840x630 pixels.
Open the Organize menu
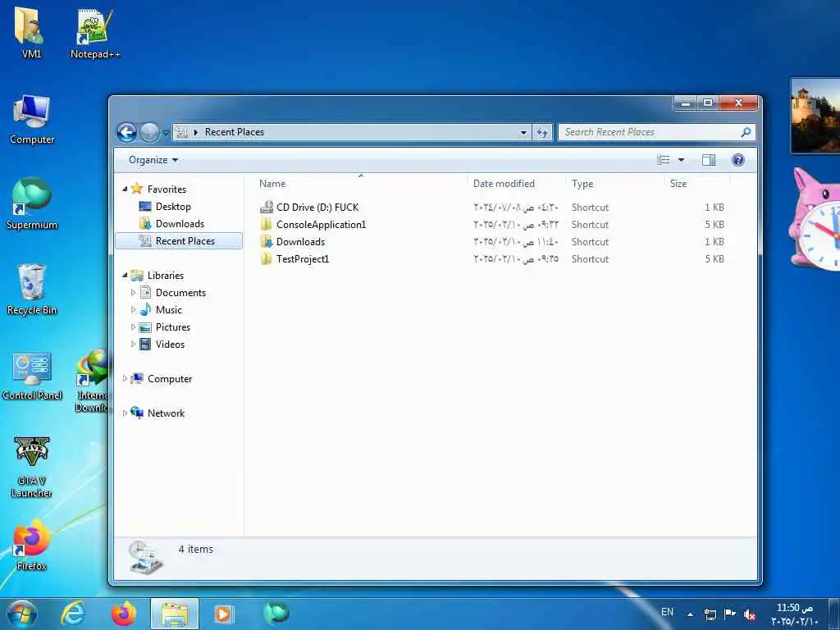click(153, 160)
